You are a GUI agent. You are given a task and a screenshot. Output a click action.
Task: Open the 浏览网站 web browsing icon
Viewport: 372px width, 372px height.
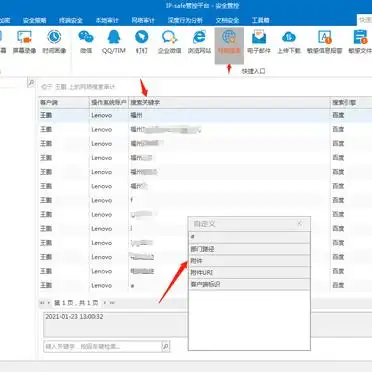199,42
